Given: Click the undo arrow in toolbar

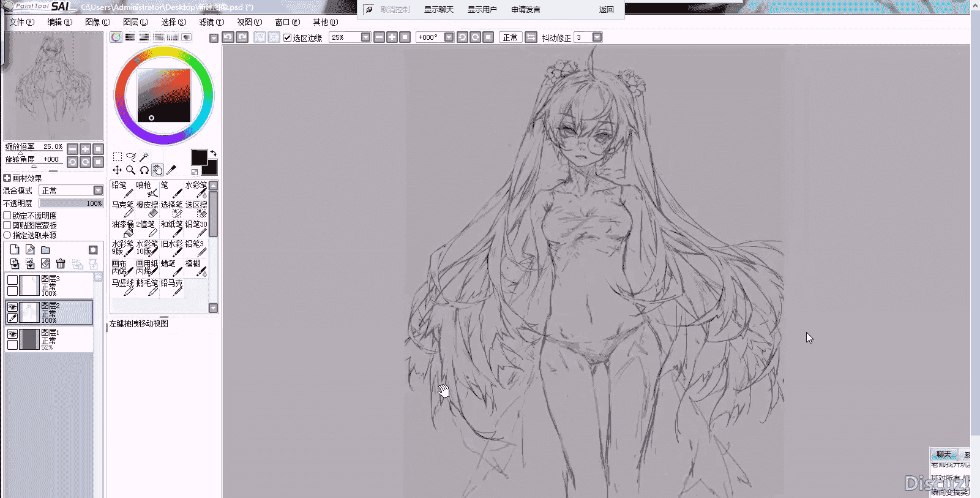Looking at the screenshot, I should [x=228, y=37].
